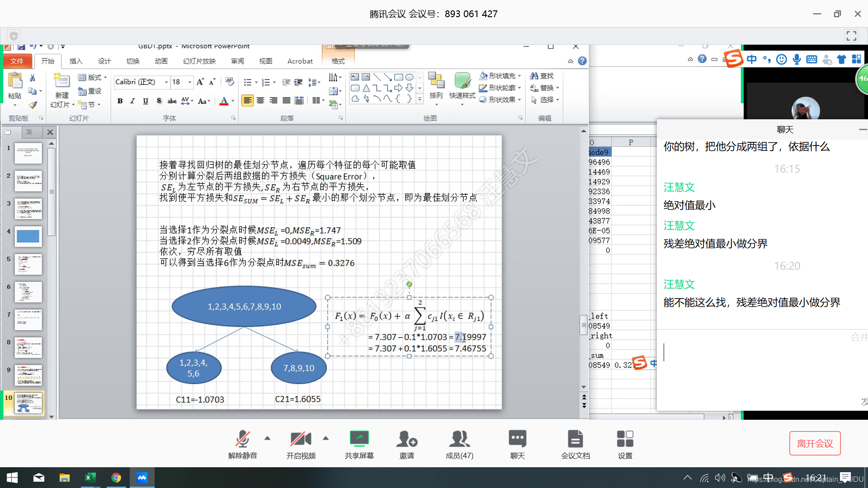The width and height of the screenshot is (868, 488).
Task: Click the slide editor vertical scrollbar thumb
Action: click(x=584, y=325)
